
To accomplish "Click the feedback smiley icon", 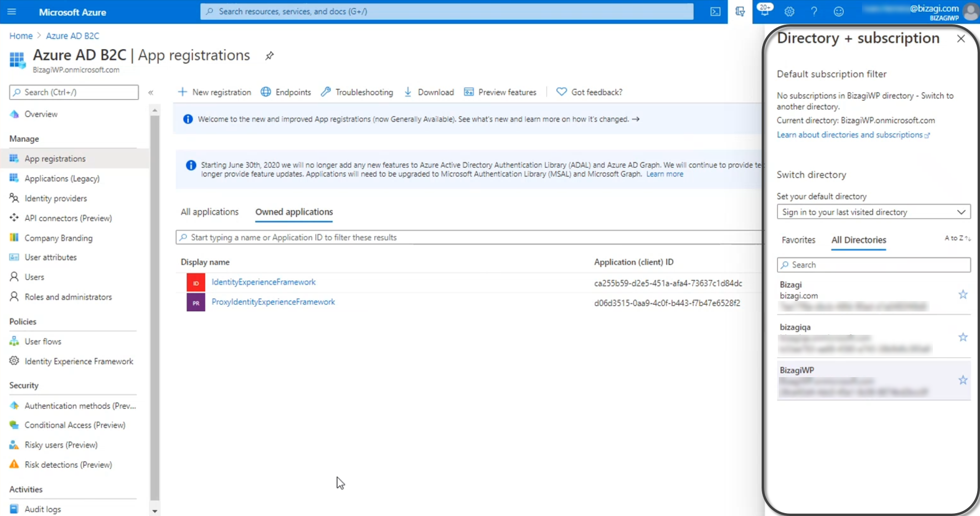I will tap(839, 12).
